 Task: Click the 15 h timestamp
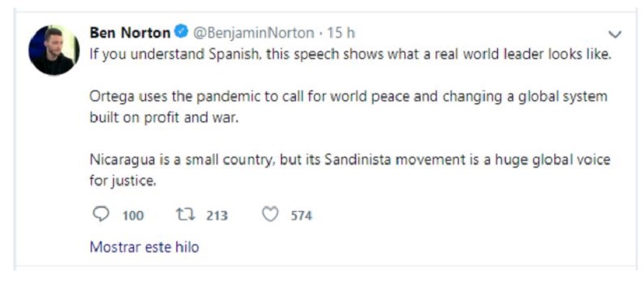click(x=341, y=33)
